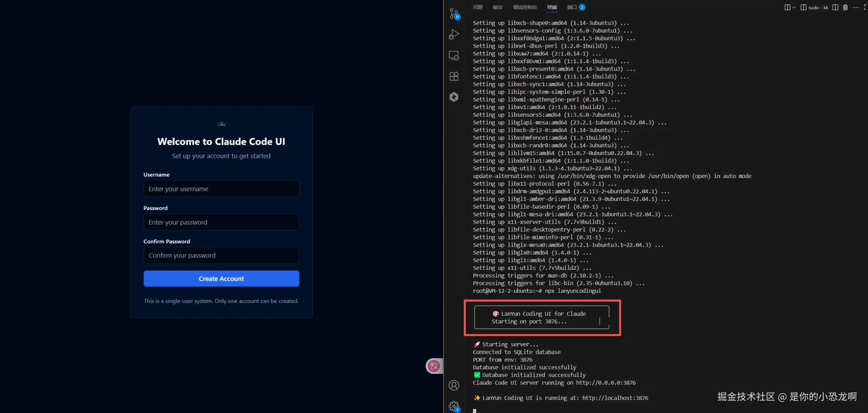Click the 'Welcome to Claude Code UI' heading
This screenshot has width=868, height=413.
221,142
